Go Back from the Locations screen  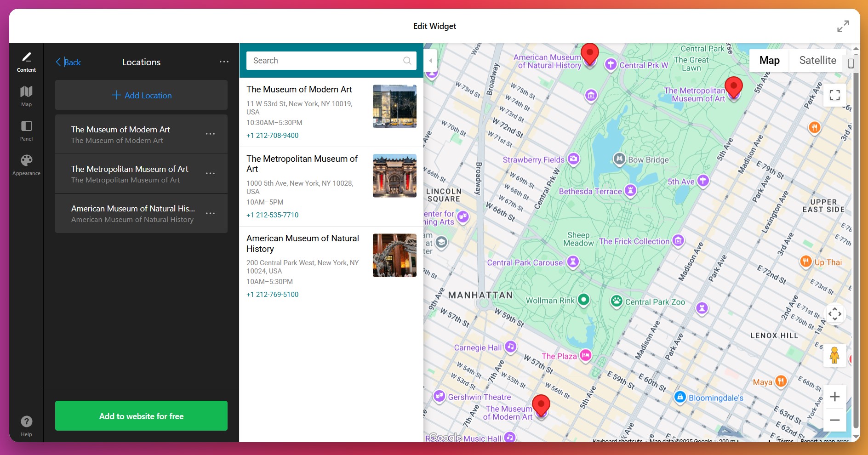[x=68, y=62]
